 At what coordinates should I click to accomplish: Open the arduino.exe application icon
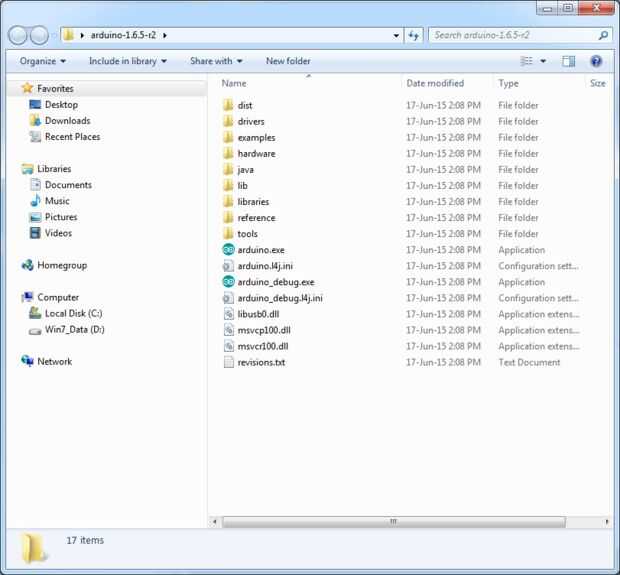pos(229,250)
